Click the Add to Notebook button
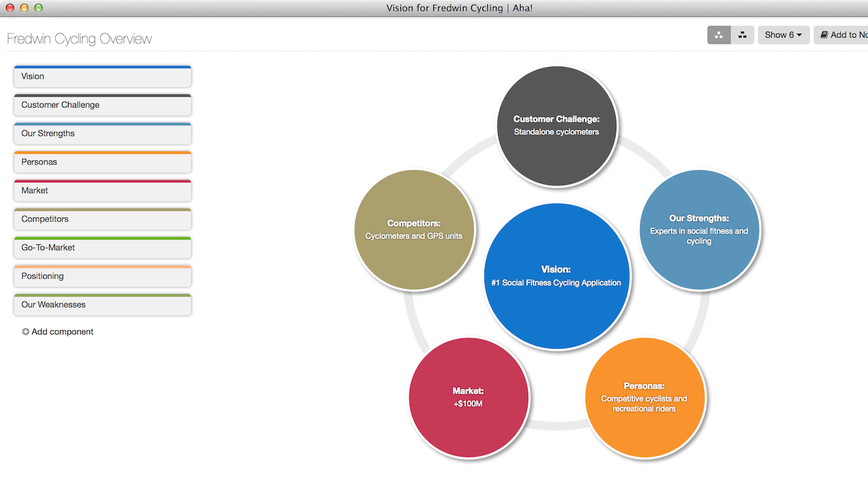 pyautogui.click(x=841, y=35)
